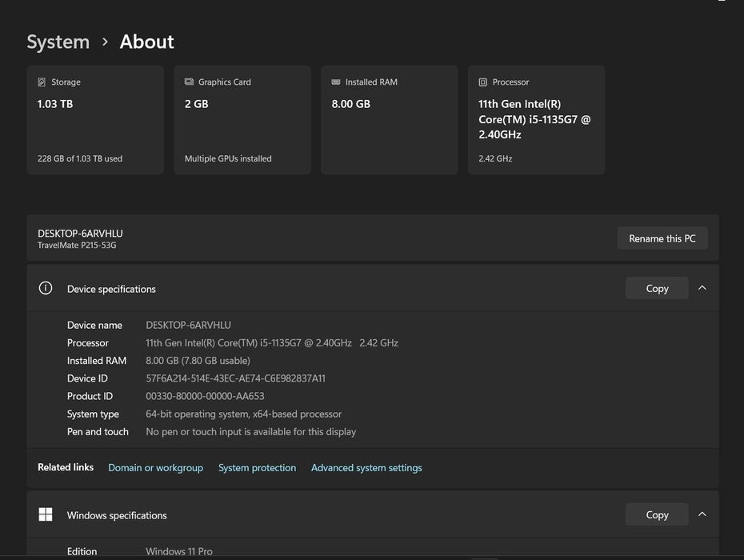Viewport: 744px width, 560px height.
Task: Click the Device specifications info icon
Action: pos(46,289)
